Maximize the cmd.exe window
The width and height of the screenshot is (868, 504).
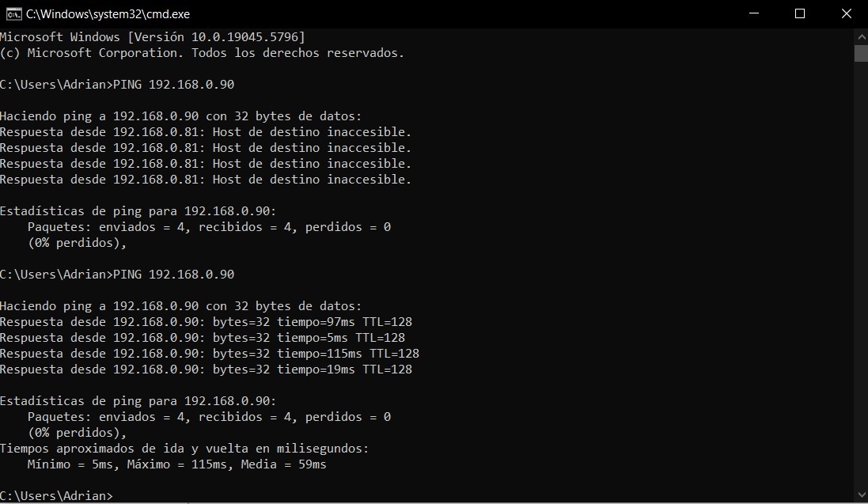(800, 14)
